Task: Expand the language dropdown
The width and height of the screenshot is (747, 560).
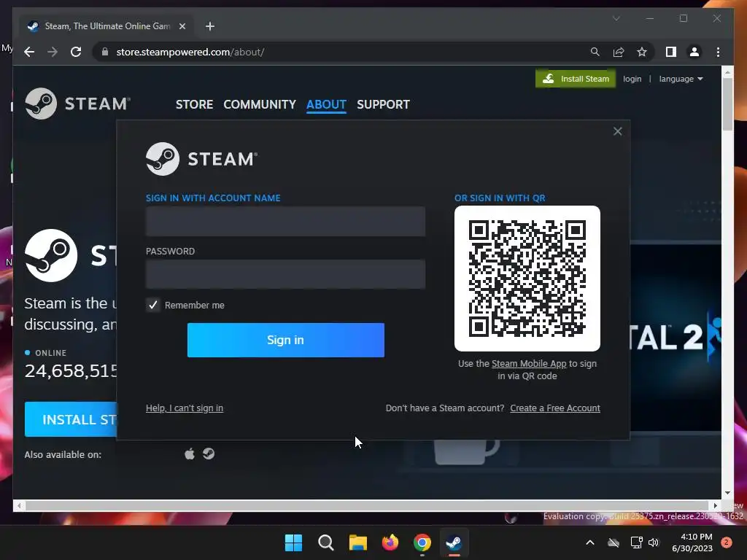Action: point(681,79)
